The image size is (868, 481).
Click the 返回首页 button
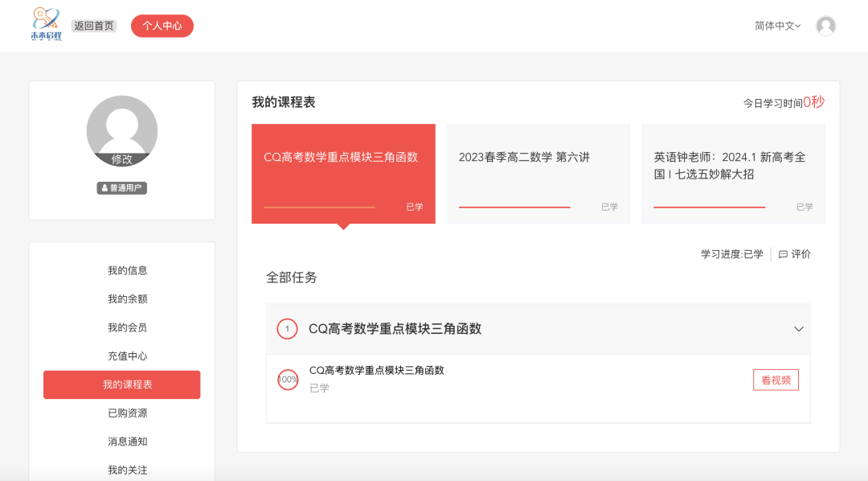93,26
